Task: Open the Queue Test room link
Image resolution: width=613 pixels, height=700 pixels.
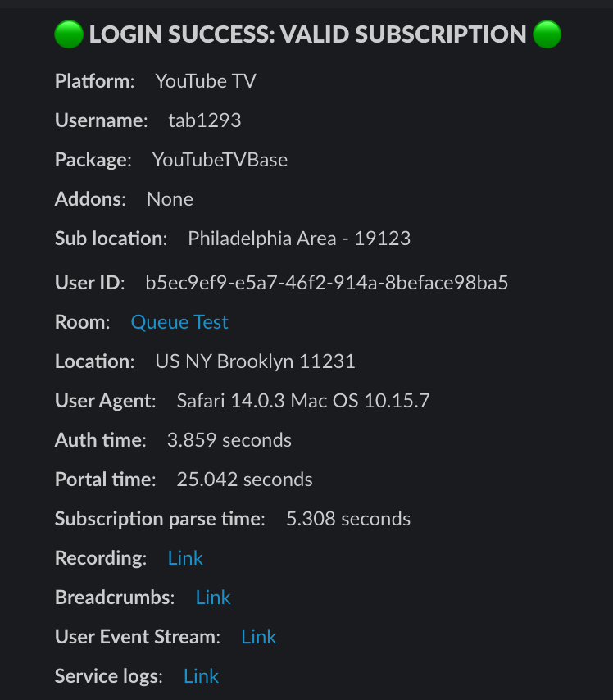Action: point(179,322)
